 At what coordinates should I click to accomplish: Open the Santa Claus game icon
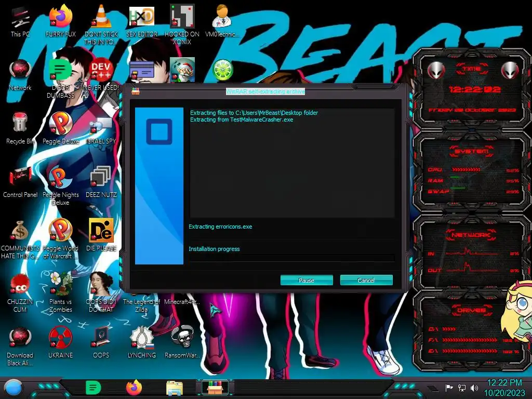point(182,70)
